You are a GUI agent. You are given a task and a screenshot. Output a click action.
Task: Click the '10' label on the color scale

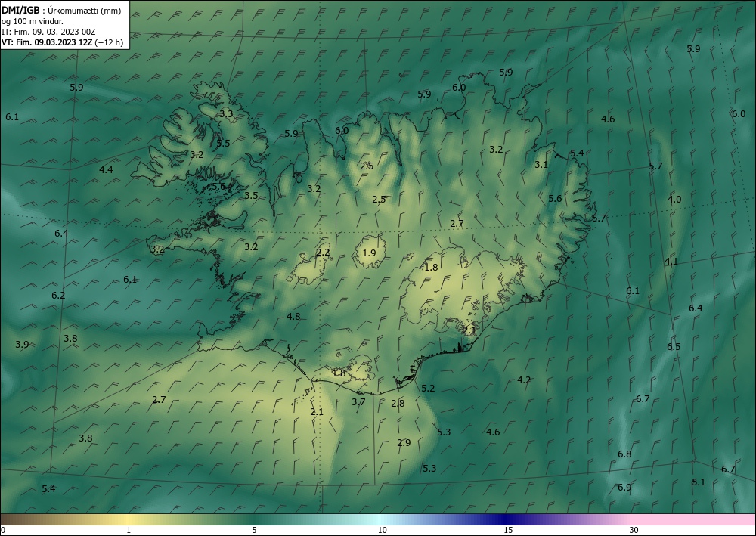coord(382,530)
